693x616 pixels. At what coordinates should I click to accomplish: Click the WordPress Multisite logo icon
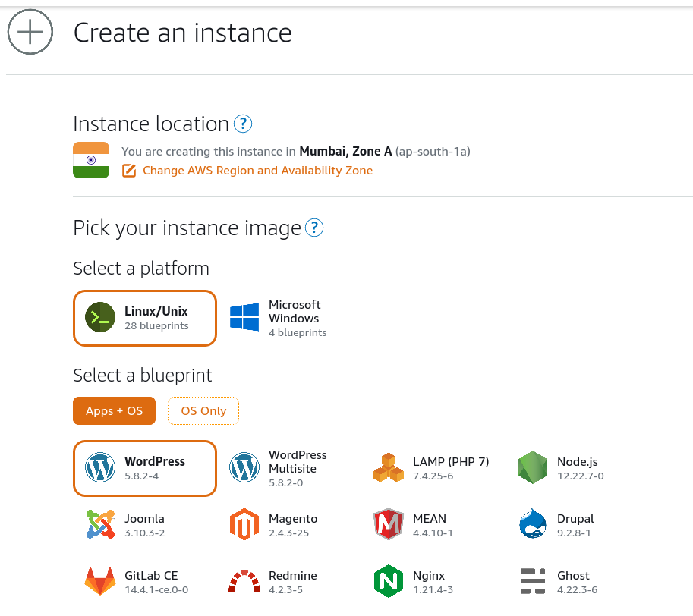pyautogui.click(x=244, y=467)
